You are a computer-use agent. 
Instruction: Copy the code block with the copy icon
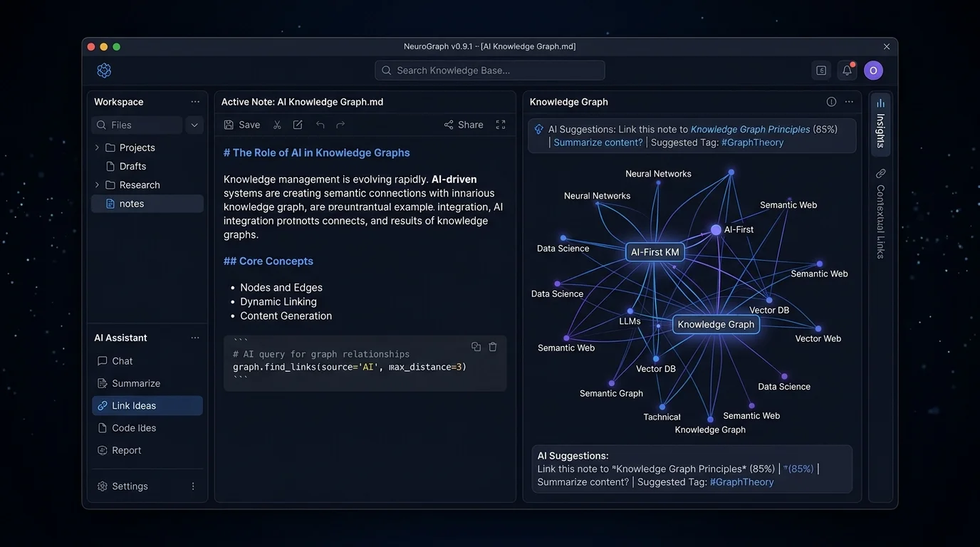(x=476, y=347)
